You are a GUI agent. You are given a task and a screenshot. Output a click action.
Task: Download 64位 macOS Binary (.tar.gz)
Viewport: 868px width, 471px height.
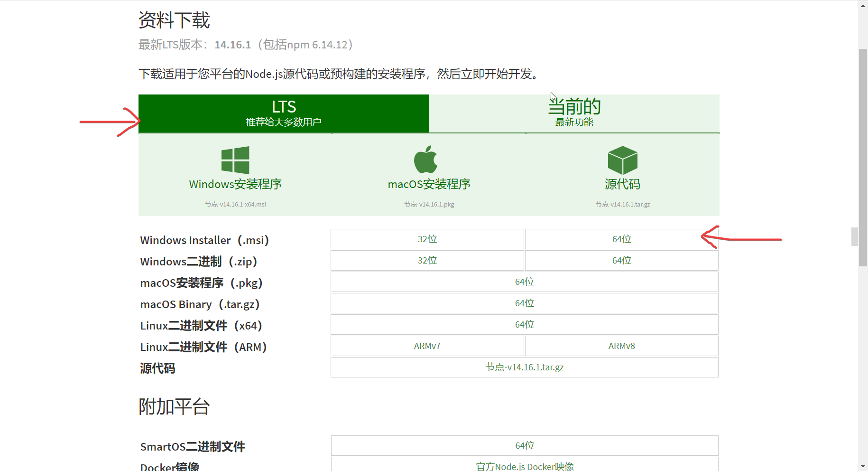click(524, 303)
